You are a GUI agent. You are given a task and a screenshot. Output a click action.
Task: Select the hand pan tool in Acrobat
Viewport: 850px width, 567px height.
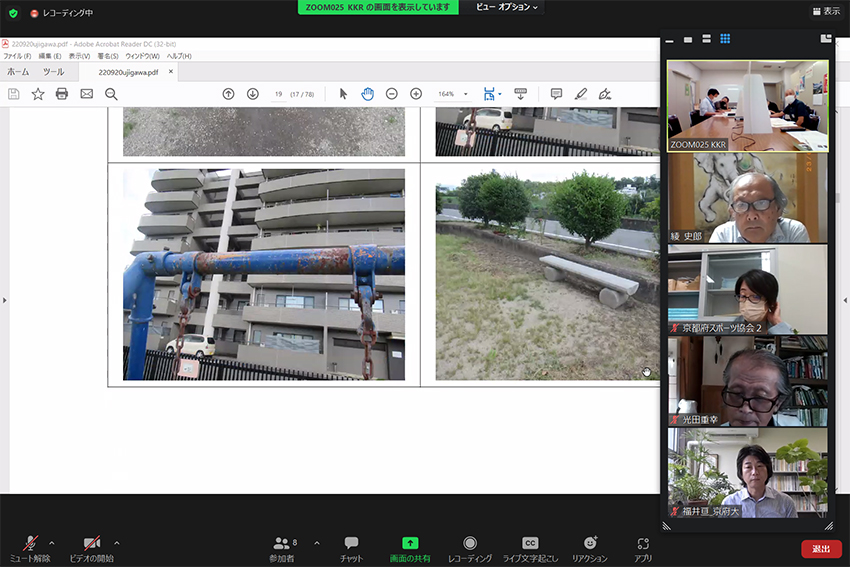[367, 94]
